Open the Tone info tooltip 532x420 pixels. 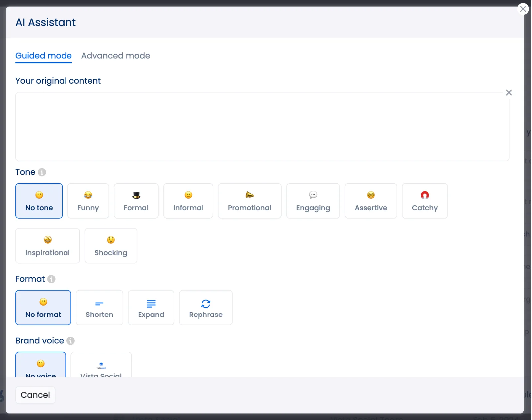pyautogui.click(x=42, y=172)
